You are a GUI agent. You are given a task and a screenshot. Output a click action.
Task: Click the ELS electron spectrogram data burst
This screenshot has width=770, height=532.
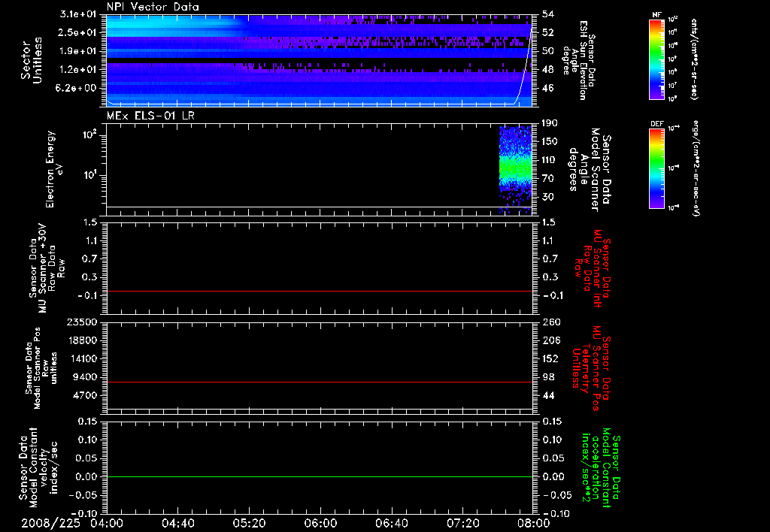pyautogui.click(x=516, y=169)
